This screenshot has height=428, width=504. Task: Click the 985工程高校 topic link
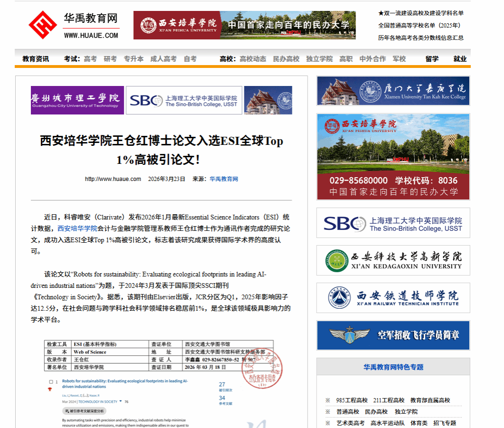pos(351,400)
